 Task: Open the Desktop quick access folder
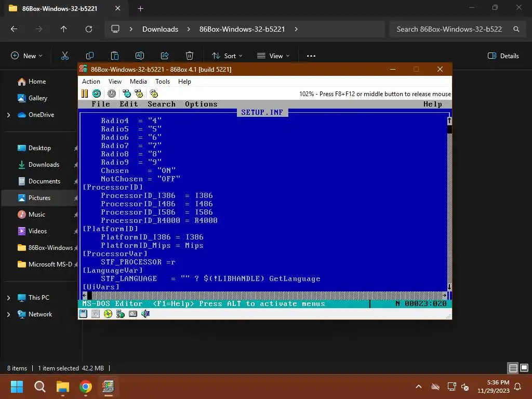pos(39,148)
